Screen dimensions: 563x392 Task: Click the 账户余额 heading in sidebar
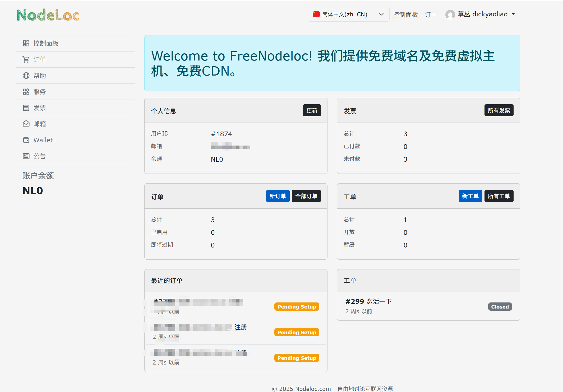tap(38, 176)
